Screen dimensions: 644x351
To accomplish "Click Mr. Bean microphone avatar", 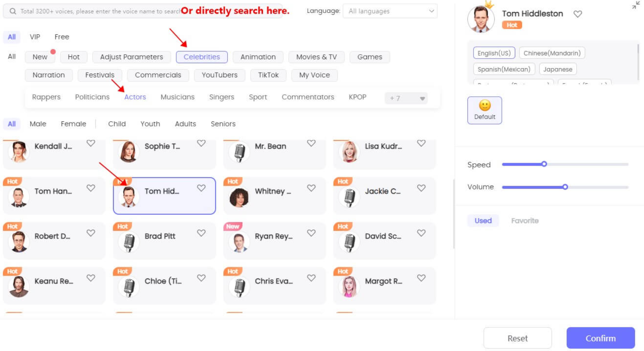I will [239, 152].
